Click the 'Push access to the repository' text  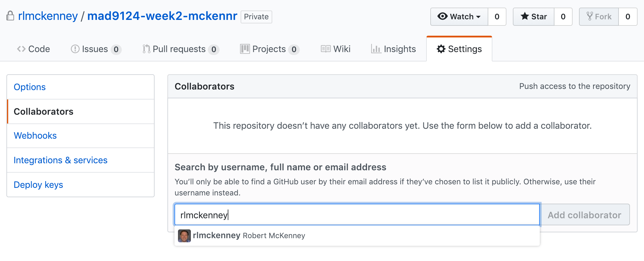(575, 86)
